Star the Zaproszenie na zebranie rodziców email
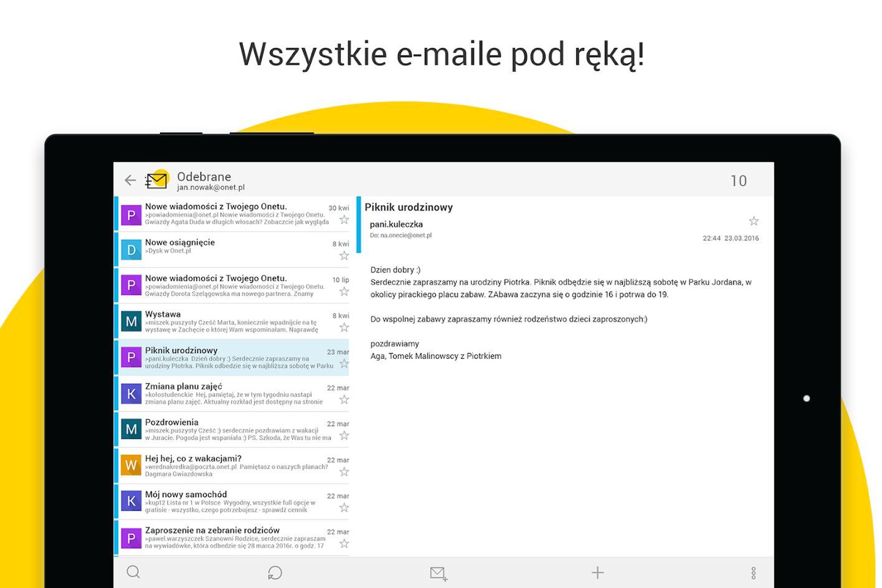The image size is (882, 588). tap(344, 544)
